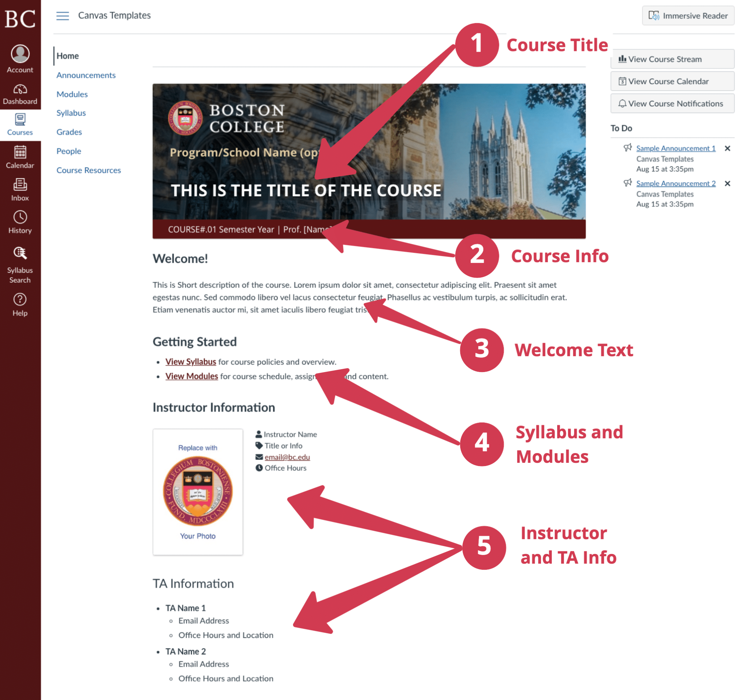Dismiss Sample Announcement 2 from To Do
741x700 pixels.
click(x=728, y=184)
